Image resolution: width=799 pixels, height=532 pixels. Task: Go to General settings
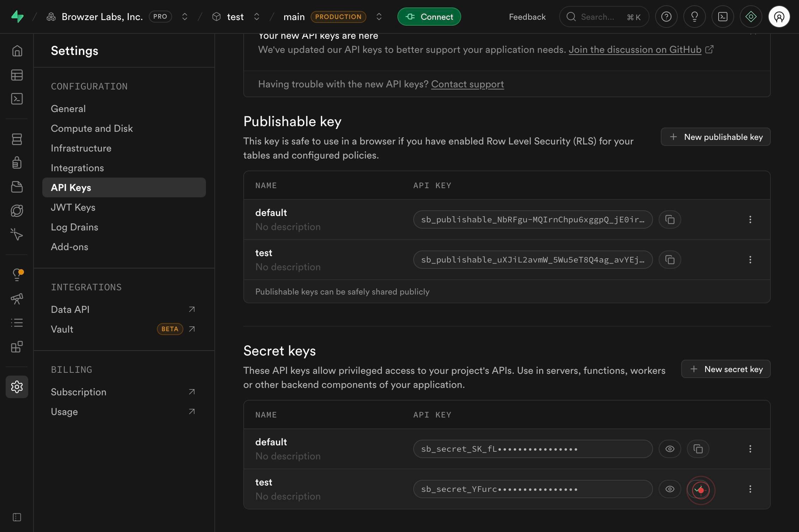(124, 109)
